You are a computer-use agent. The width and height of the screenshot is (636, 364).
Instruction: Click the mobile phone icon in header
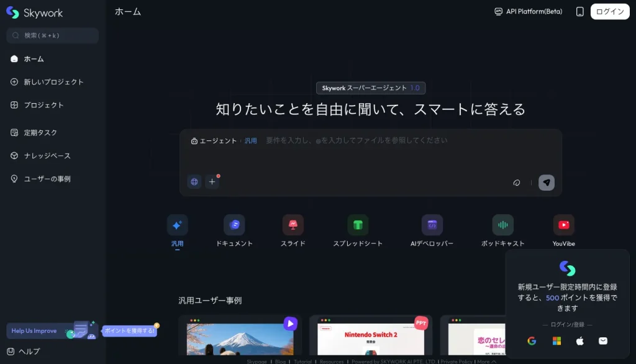579,12
